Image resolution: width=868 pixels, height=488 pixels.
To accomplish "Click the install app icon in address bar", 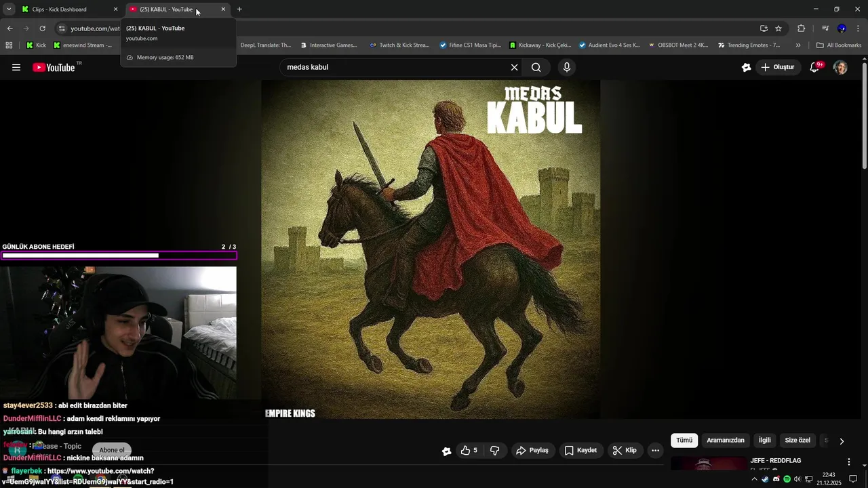I will tap(764, 28).
